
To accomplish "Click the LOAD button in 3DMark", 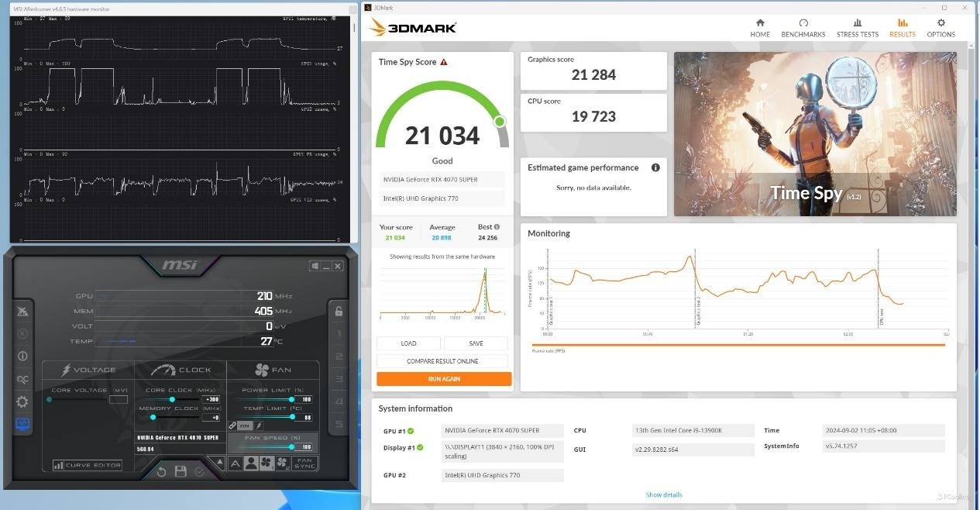I will 408,343.
